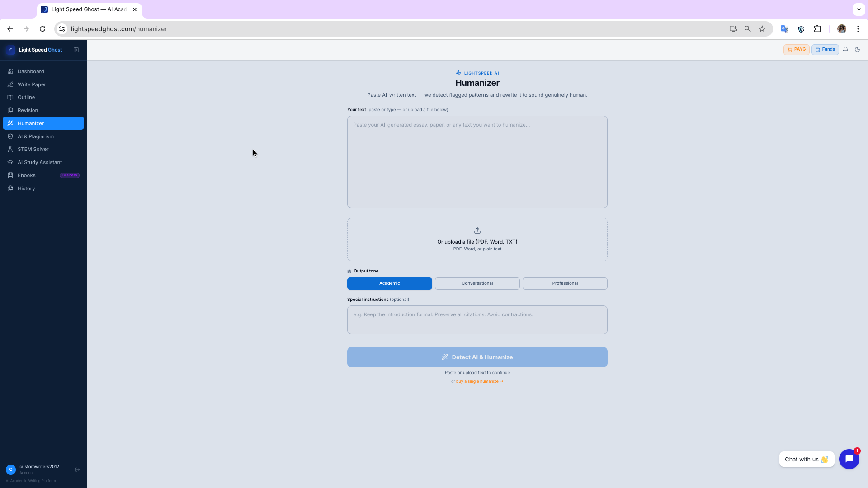
Task: Click the Special instructions field
Action: coord(477,320)
